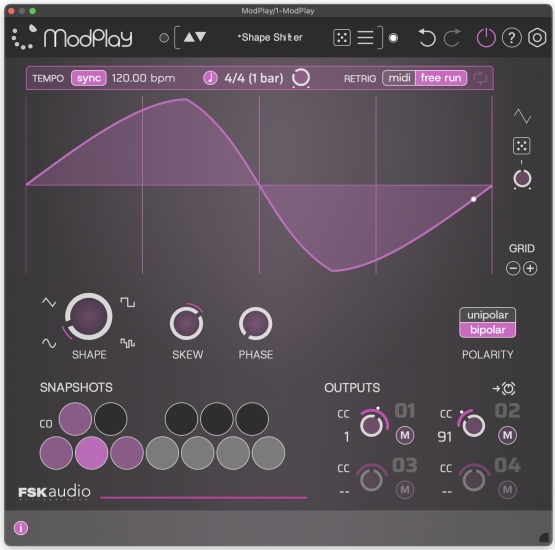
Task: Click the SHAPE knob
Action: (x=88, y=316)
